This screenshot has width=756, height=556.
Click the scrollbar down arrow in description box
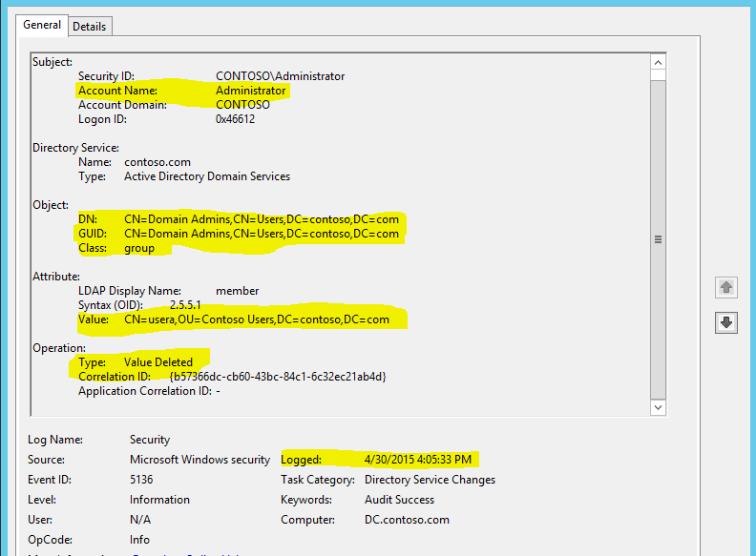pos(658,407)
